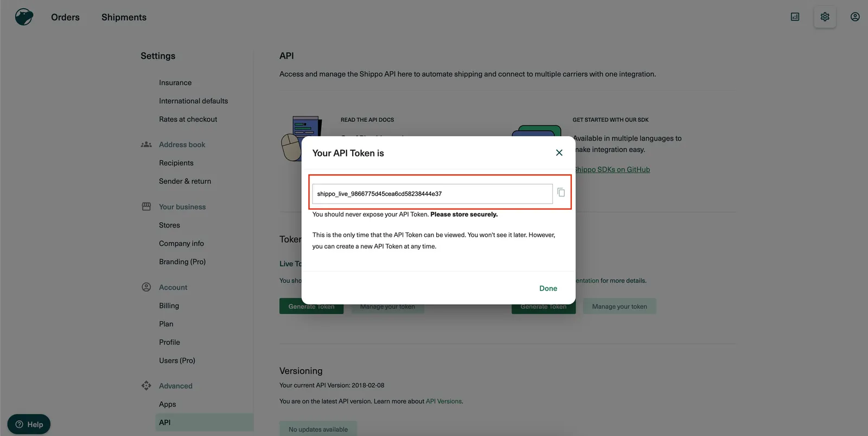Viewport: 868px width, 436px height.
Task: Open Apps in the sidebar
Action: (x=168, y=405)
